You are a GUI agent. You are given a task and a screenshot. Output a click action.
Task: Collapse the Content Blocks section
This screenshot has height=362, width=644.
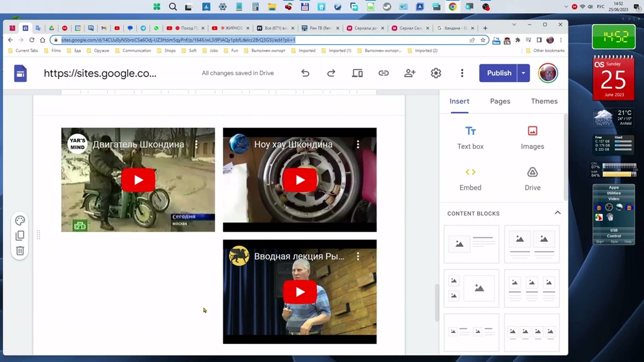point(557,213)
